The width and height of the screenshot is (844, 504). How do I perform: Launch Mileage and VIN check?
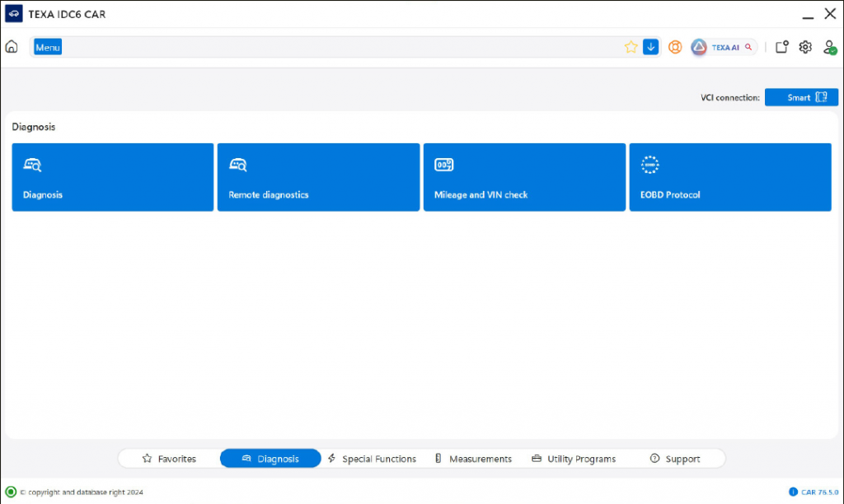pos(524,177)
